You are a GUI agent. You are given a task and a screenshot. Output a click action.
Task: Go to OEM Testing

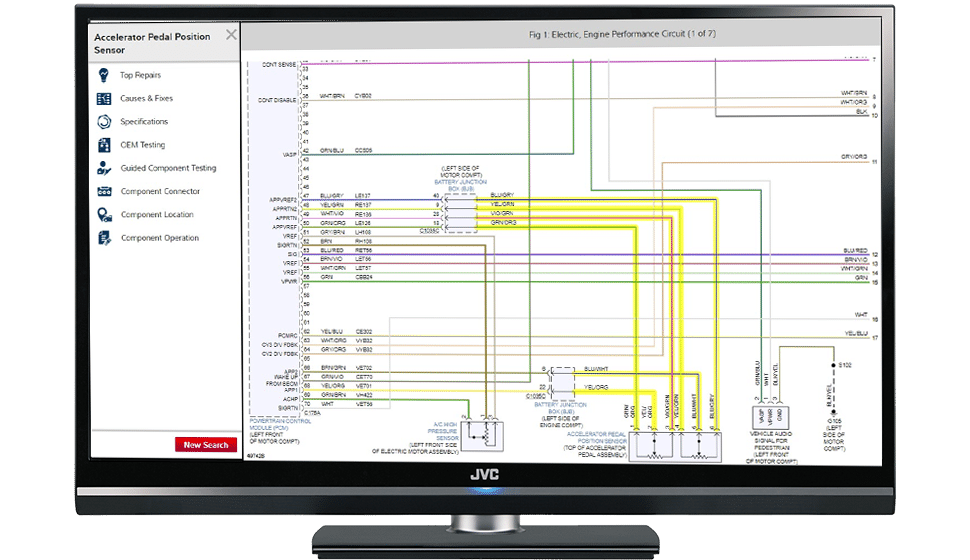click(x=143, y=145)
